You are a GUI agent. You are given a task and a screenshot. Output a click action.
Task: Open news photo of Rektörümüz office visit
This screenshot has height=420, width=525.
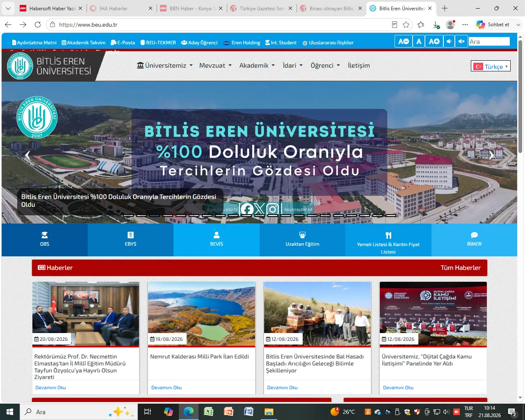pyautogui.click(x=86, y=314)
